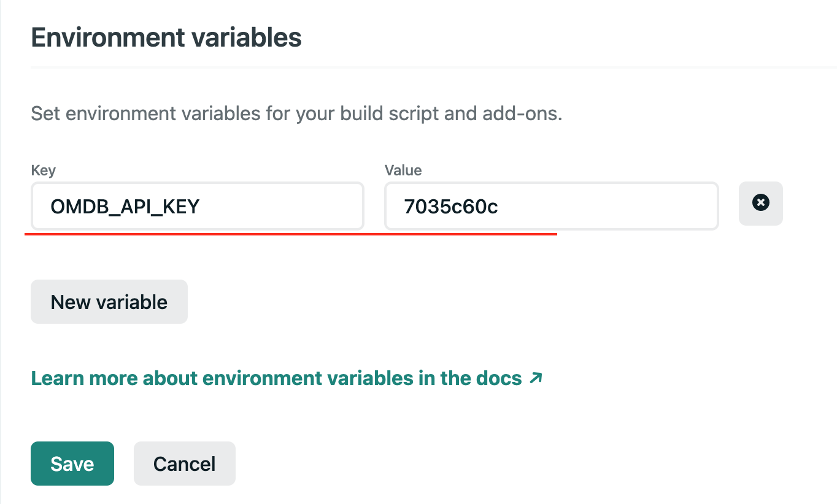The image size is (837, 504).
Task: Click the external-link arrow beside the docs link
Action: point(536,378)
